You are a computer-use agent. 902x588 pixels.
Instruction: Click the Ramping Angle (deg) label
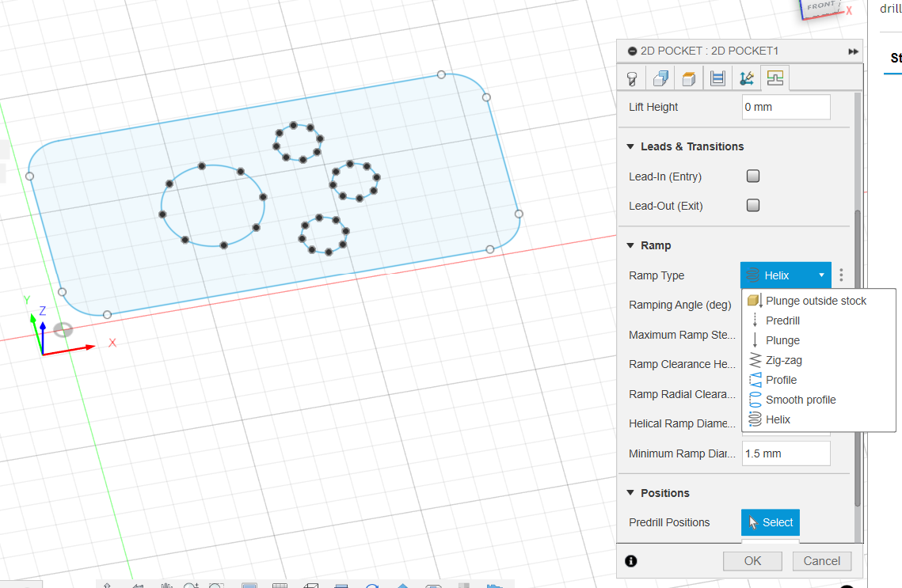[x=680, y=305]
